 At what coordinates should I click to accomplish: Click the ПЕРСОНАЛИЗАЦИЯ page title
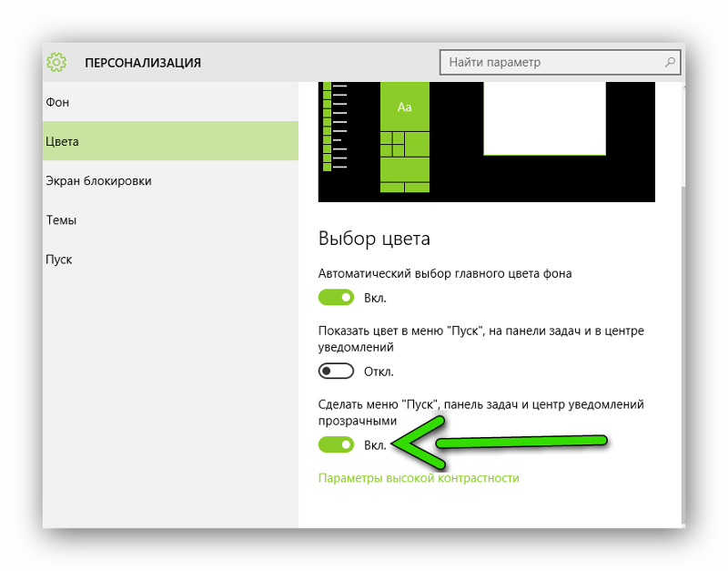click(x=143, y=63)
